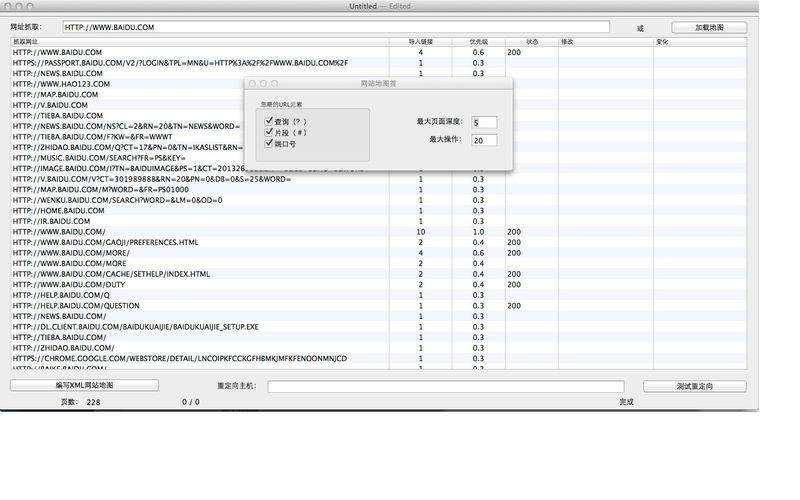Select the WWW.BAIDU.COM/MORE row without slash
Image resolution: width=800 pixels, height=500 pixels.
point(379,263)
